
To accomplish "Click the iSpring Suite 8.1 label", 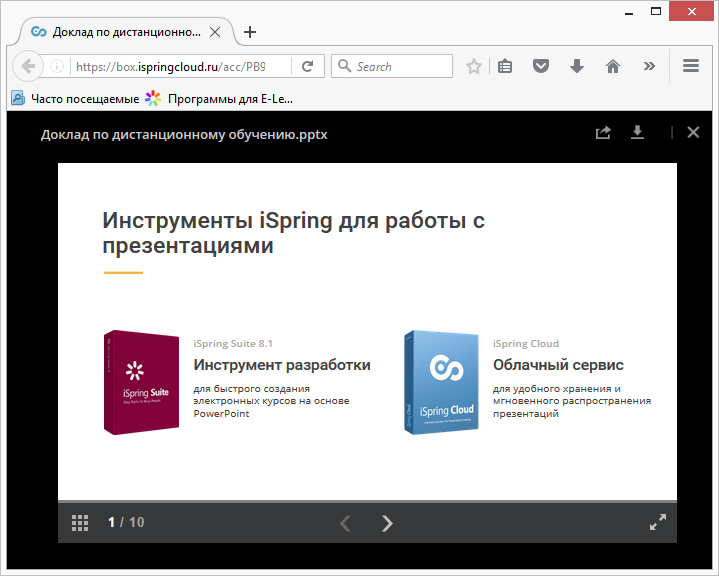I will coord(233,343).
